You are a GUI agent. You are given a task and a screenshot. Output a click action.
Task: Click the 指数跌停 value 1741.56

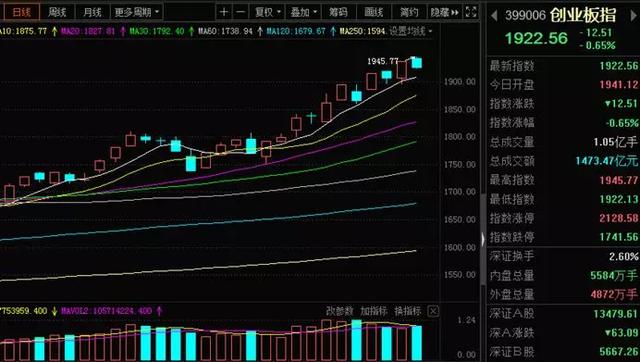[619, 237]
